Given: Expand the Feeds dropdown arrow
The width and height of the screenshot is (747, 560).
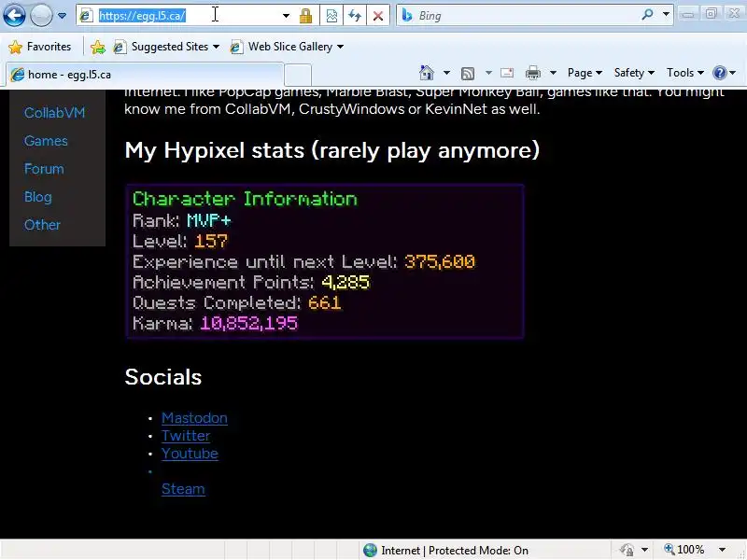Looking at the screenshot, I should (488, 73).
